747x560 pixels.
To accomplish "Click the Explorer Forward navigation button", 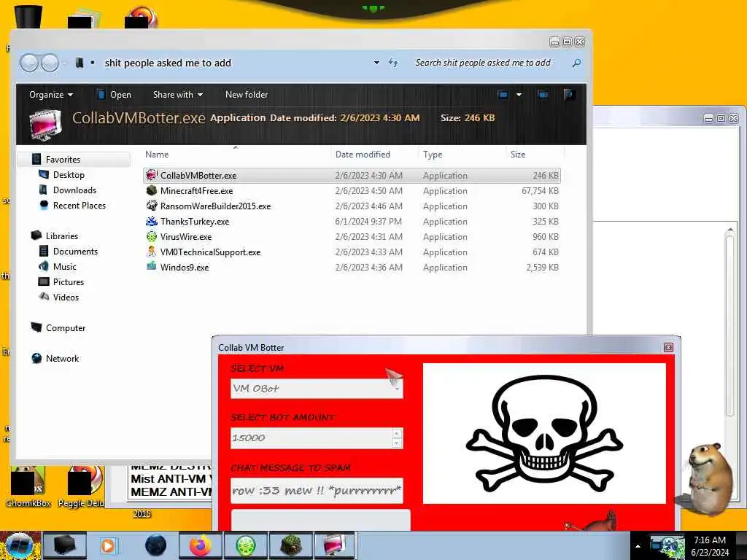I will (x=50, y=63).
